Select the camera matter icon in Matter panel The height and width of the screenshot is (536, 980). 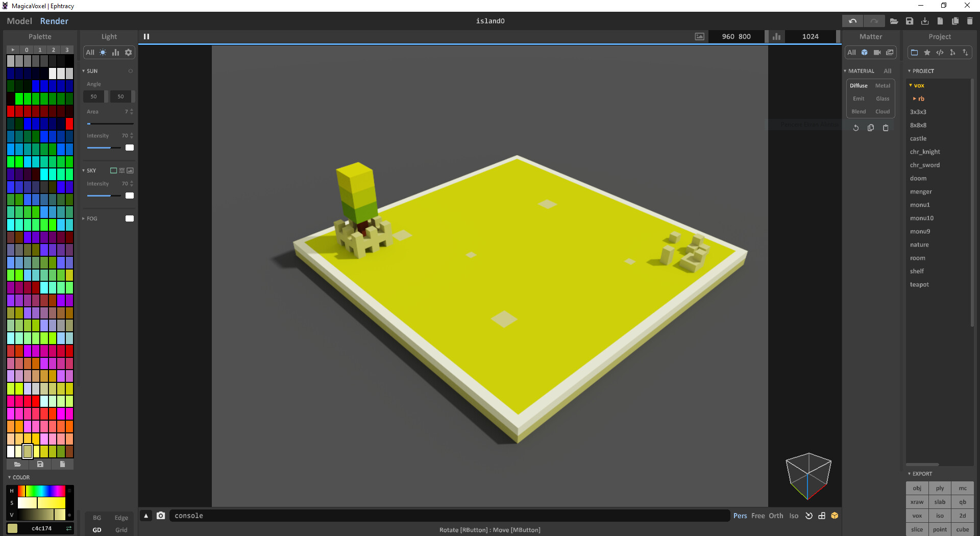877,52
